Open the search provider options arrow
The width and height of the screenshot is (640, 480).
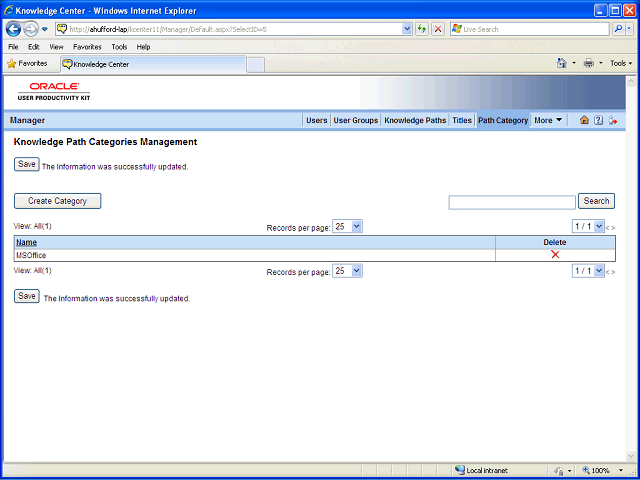(629, 29)
